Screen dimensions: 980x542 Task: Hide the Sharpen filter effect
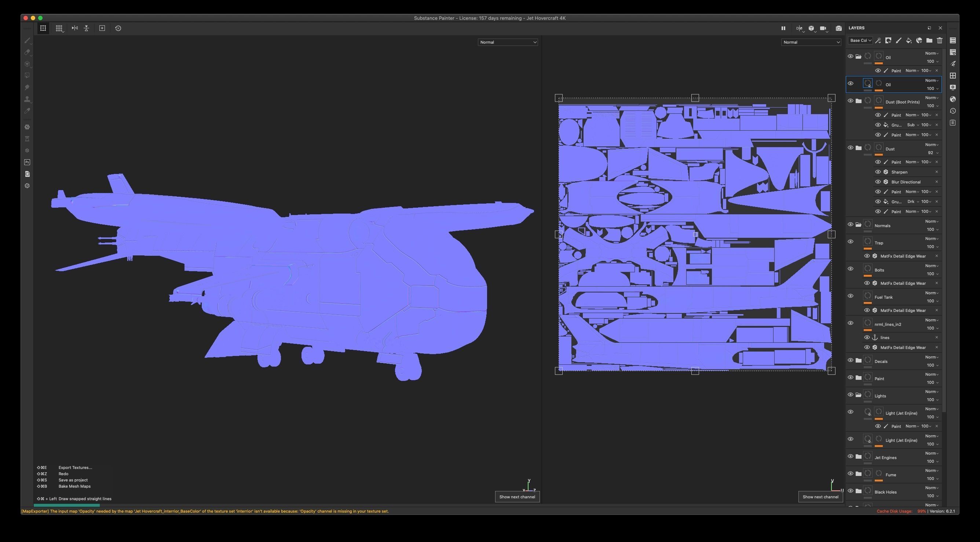pos(878,172)
